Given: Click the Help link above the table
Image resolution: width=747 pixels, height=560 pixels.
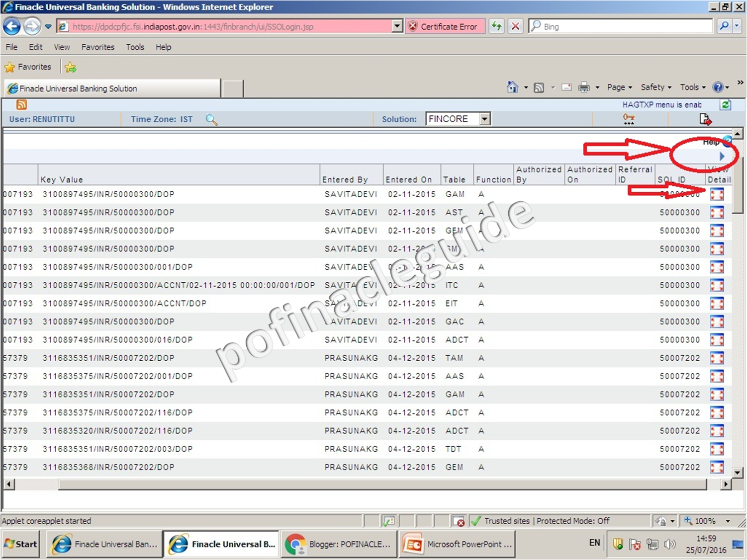Looking at the screenshot, I should [710, 142].
